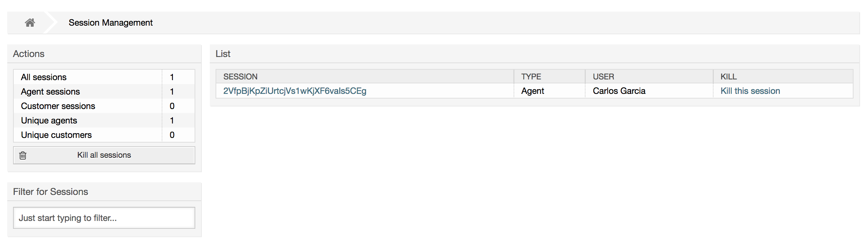
Task: Click the USER column header
Action: coord(603,77)
